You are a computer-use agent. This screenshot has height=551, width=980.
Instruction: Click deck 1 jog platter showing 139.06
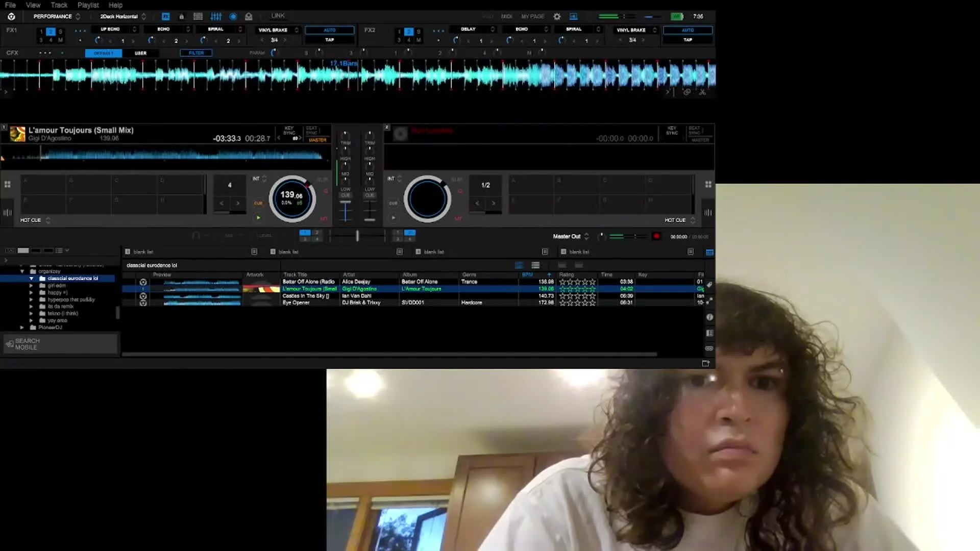tap(292, 199)
